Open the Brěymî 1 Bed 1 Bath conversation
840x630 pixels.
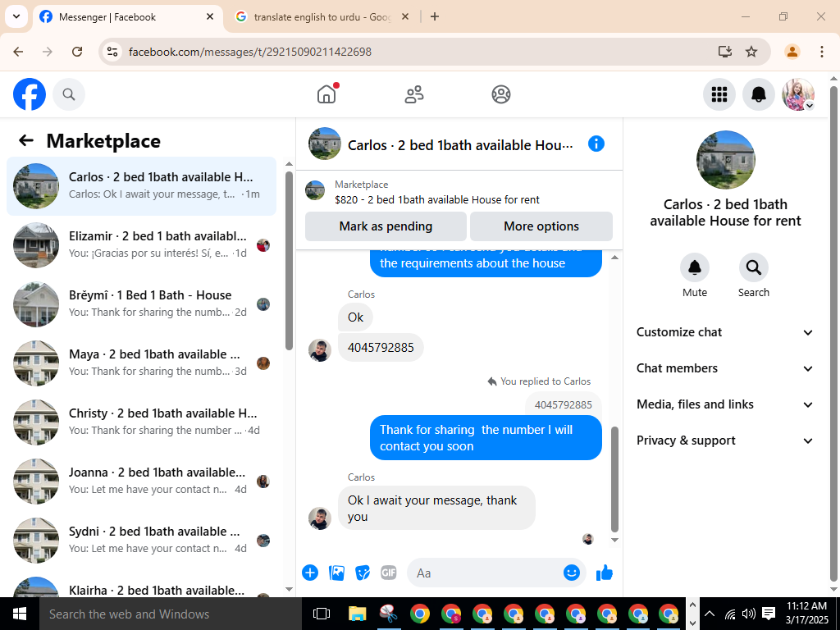[x=141, y=304]
